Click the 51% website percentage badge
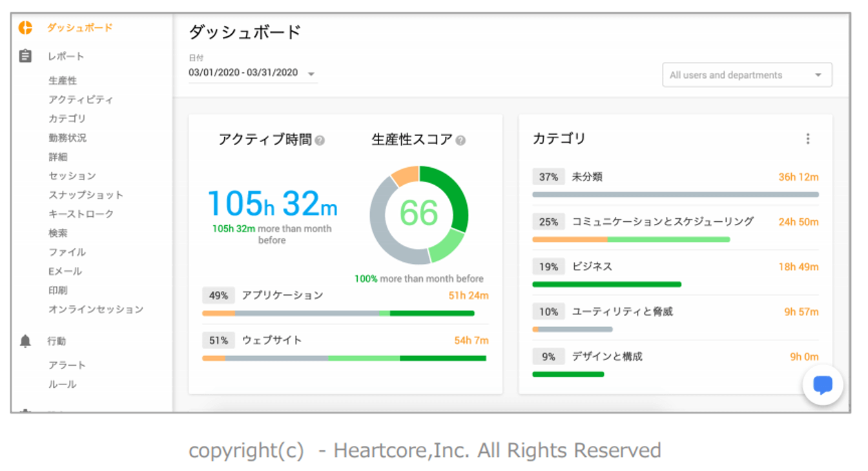Image resolution: width=868 pixels, height=471 pixels. point(218,340)
